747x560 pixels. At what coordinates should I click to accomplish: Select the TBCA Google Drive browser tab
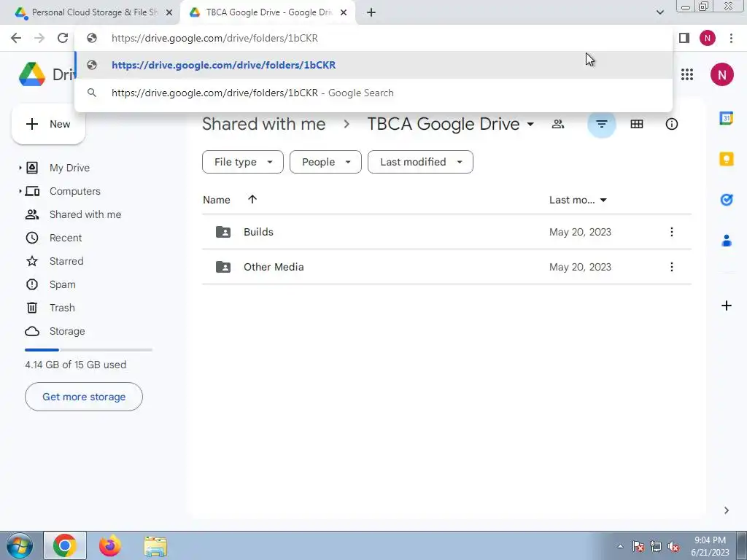click(268, 12)
